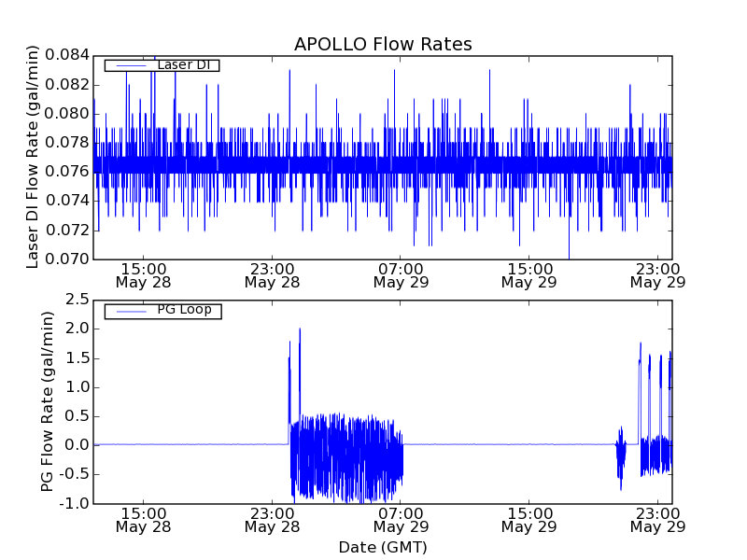Click the 15:00 May 29 tick under bottom plot
This screenshot has height=560, width=747.
click(x=529, y=519)
